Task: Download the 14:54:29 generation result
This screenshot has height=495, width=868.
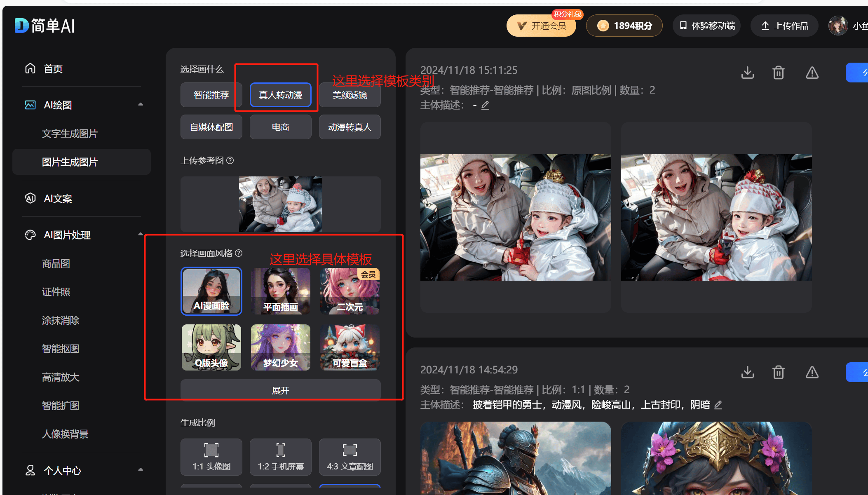Action: point(748,372)
